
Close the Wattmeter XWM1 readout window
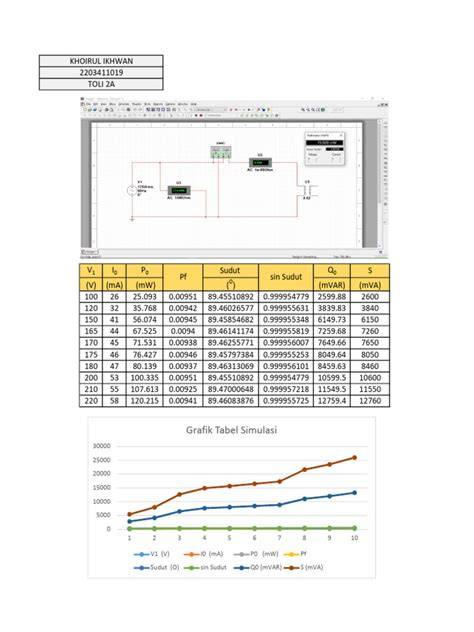coord(341,135)
